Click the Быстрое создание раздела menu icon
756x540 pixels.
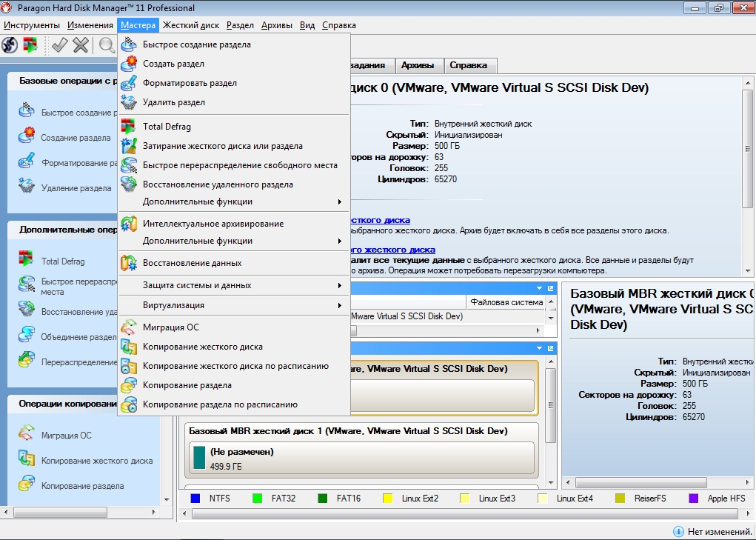[x=129, y=44]
